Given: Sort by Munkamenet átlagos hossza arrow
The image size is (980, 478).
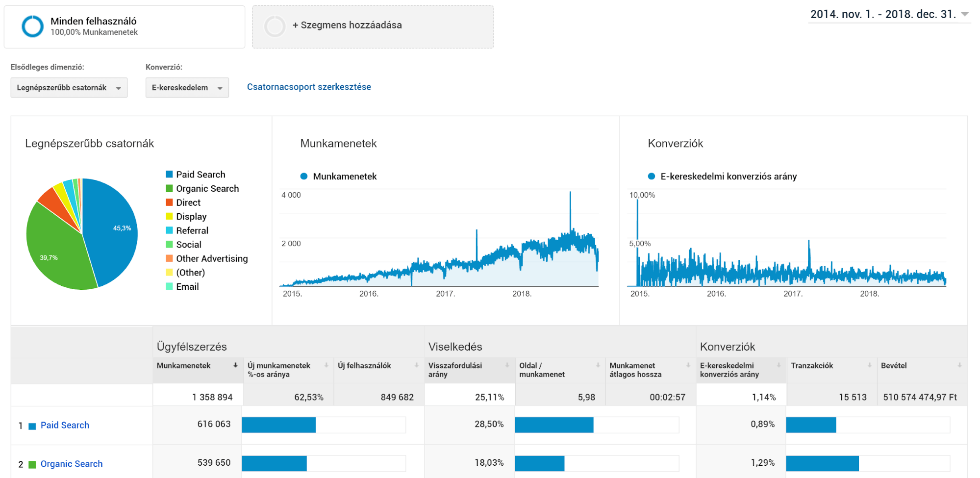Looking at the screenshot, I should click(x=688, y=365).
